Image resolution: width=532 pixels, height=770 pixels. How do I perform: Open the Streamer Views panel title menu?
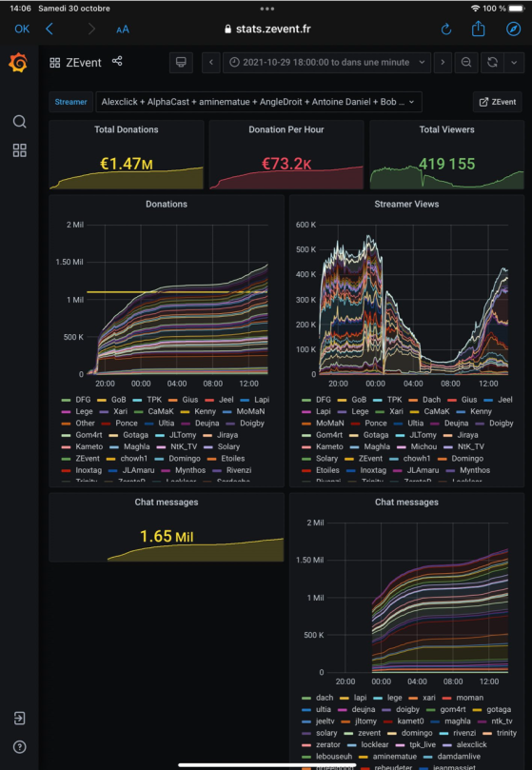tap(406, 204)
